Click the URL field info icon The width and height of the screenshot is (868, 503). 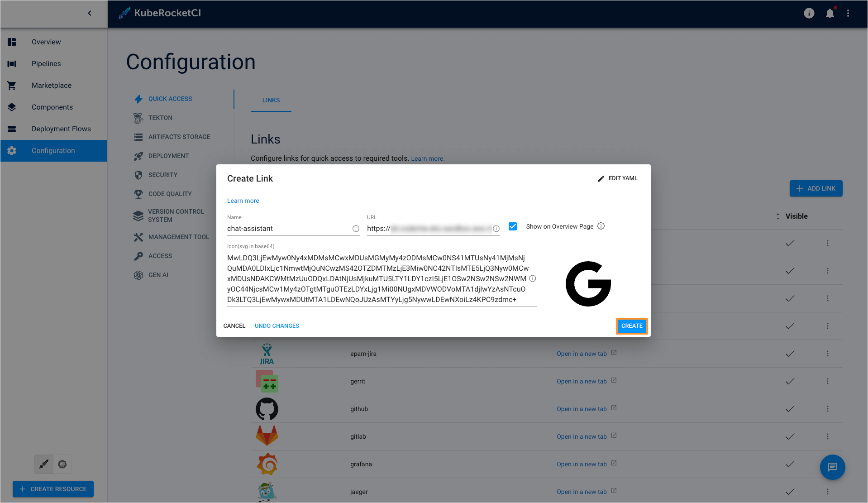[x=496, y=229]
